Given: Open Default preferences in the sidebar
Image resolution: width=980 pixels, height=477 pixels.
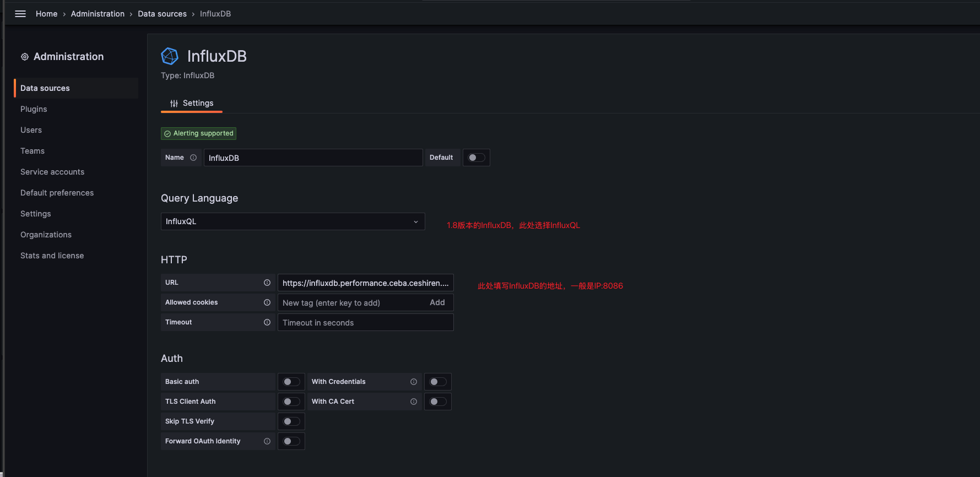Looking at the screenshot, I should tap(57, 193).
